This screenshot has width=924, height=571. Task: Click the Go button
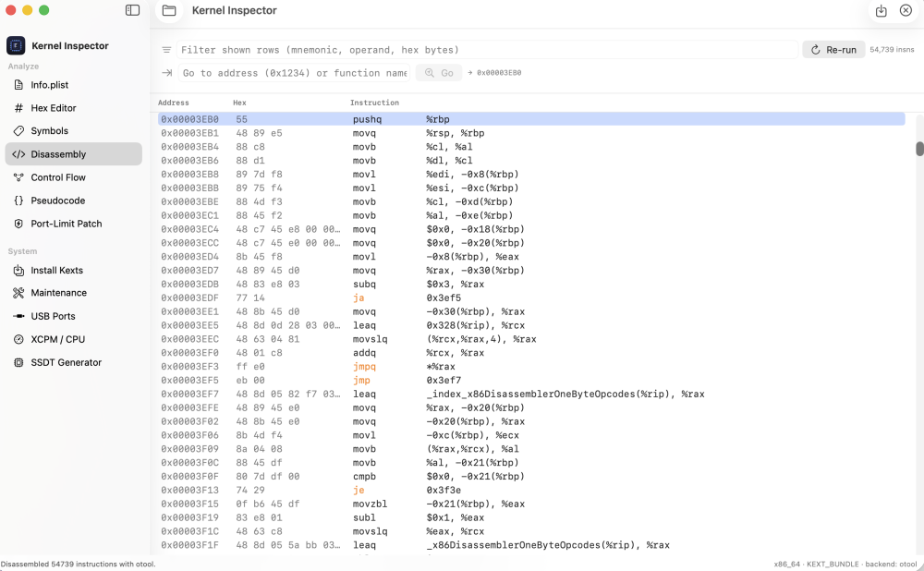click(439, 73)
